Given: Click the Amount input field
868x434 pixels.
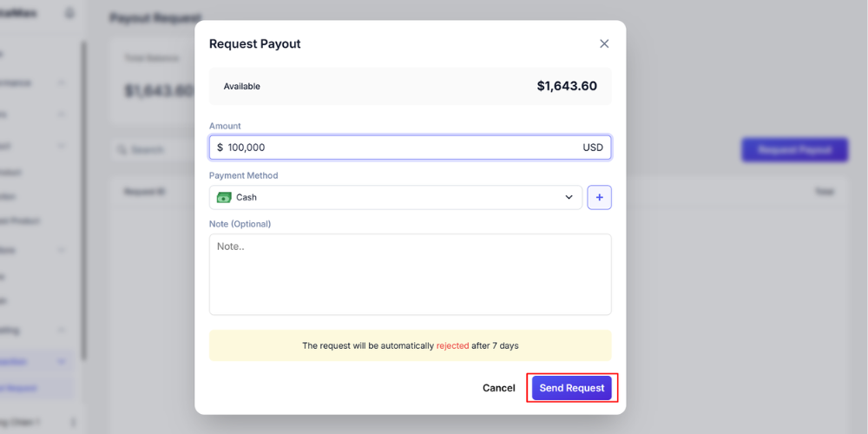Looking at the screenshot, I should [x=399, y=148].
